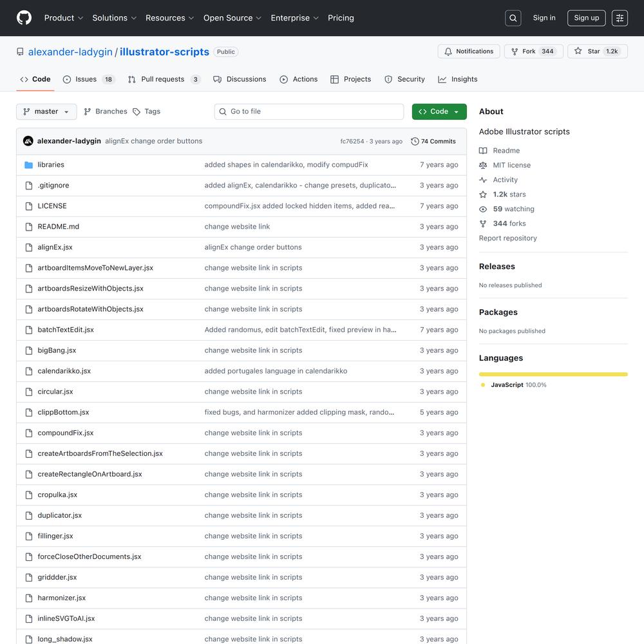Open forceCloseOtherDocuments.jsx file
The image size is (644, 644).
[x=89, y=556]
